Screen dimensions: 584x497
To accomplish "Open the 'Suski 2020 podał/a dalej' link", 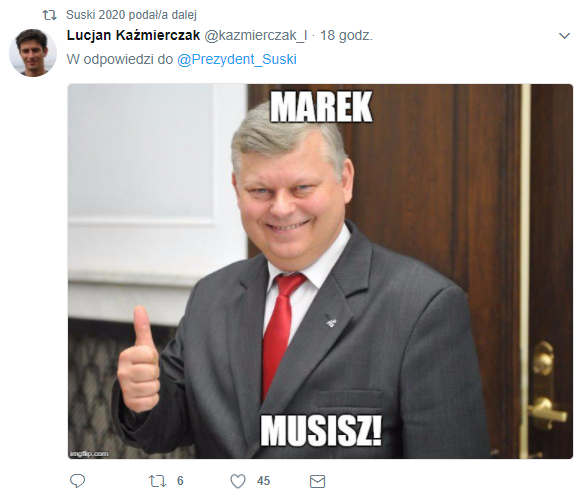I will (131, 15).
